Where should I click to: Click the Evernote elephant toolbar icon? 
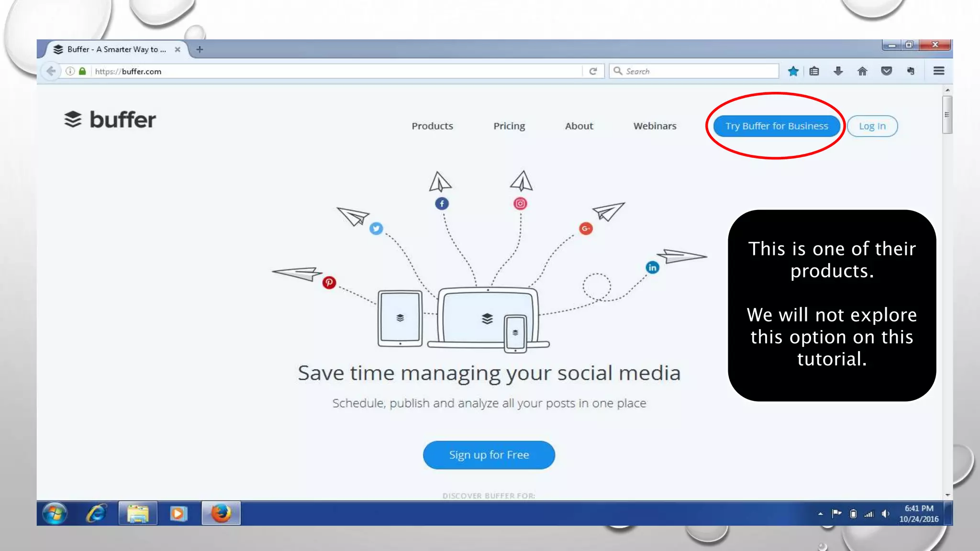(911, 71)
